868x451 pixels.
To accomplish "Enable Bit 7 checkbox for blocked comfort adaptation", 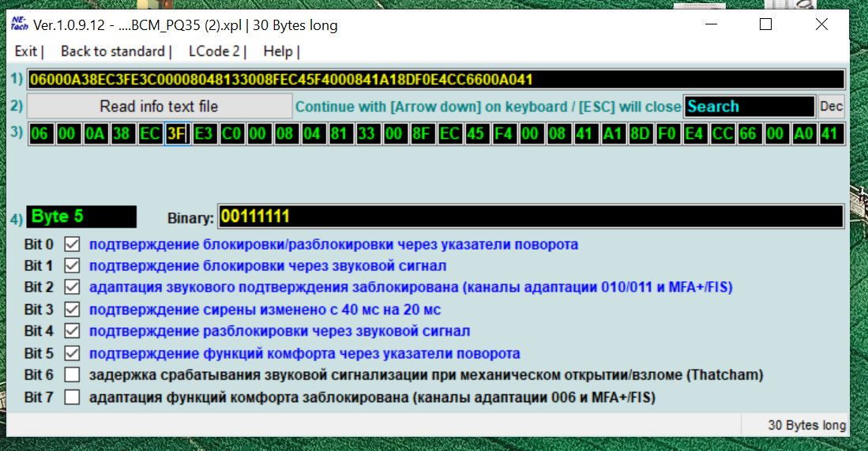I will coord(72,397).
